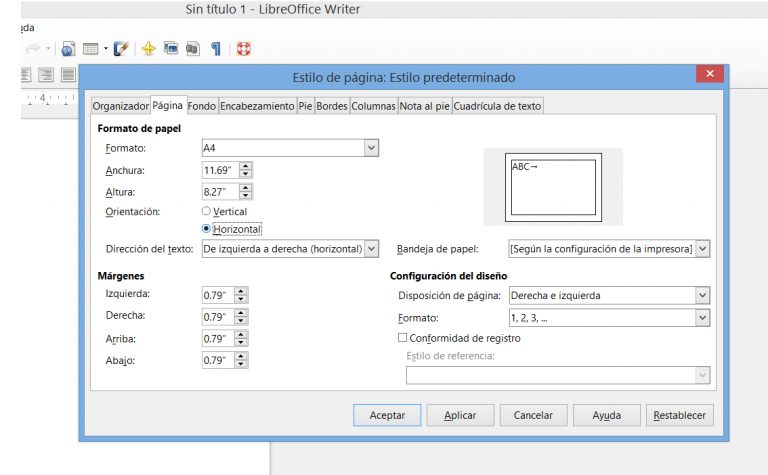768x475 pixels.
Task: Click the Insert Table toolbar icon
Action: click(91, 48)
